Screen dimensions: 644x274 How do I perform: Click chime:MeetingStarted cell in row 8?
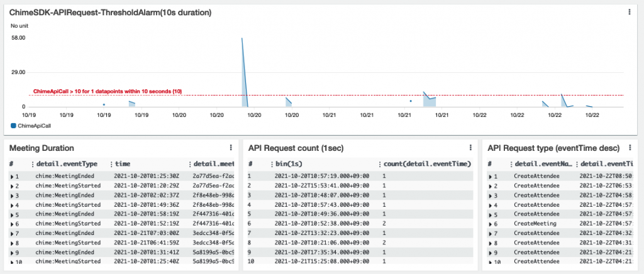[x=68, y=243]
